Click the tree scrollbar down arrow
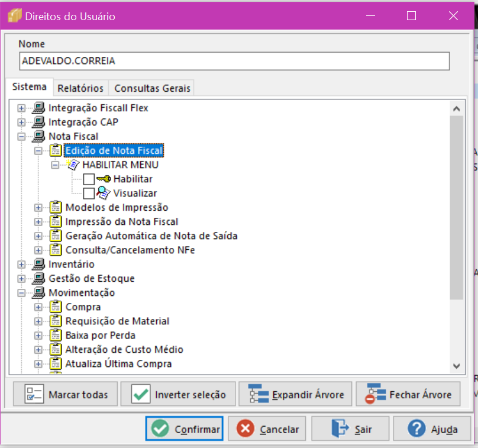 coord(456,366)
